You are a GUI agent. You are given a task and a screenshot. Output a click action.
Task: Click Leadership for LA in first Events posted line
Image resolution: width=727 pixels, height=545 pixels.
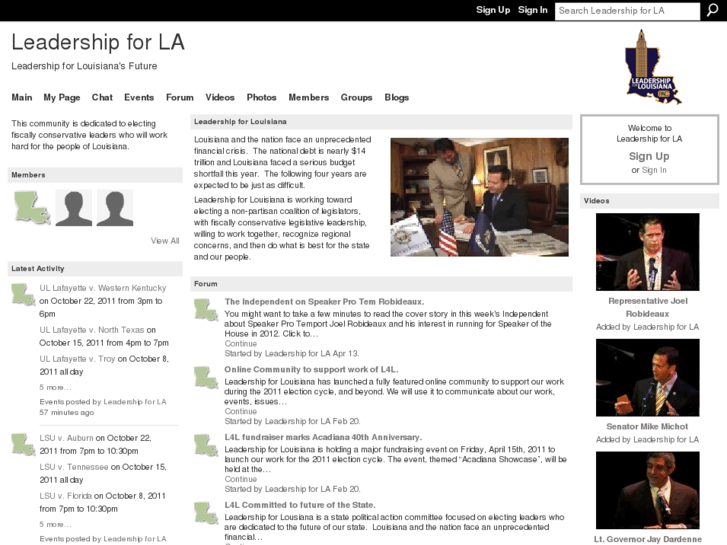click(x=134, y=402)
